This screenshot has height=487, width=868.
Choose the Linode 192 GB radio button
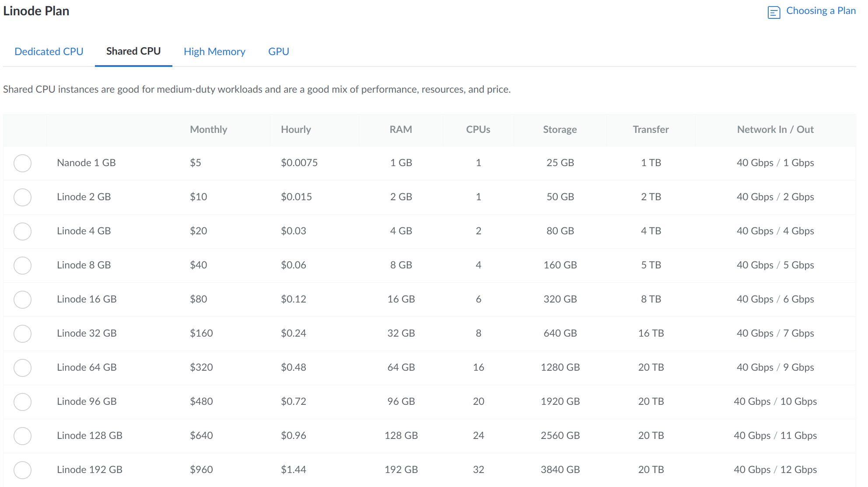[22, 470]
